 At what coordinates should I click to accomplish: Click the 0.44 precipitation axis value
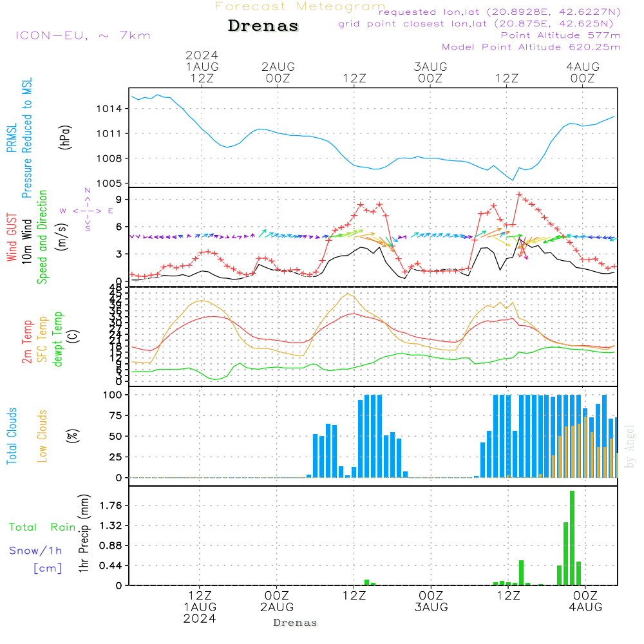click(111, 565)
